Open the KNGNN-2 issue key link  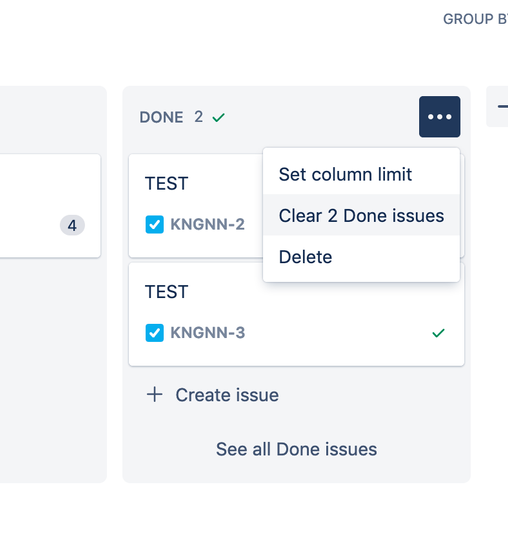pos(208,224)
